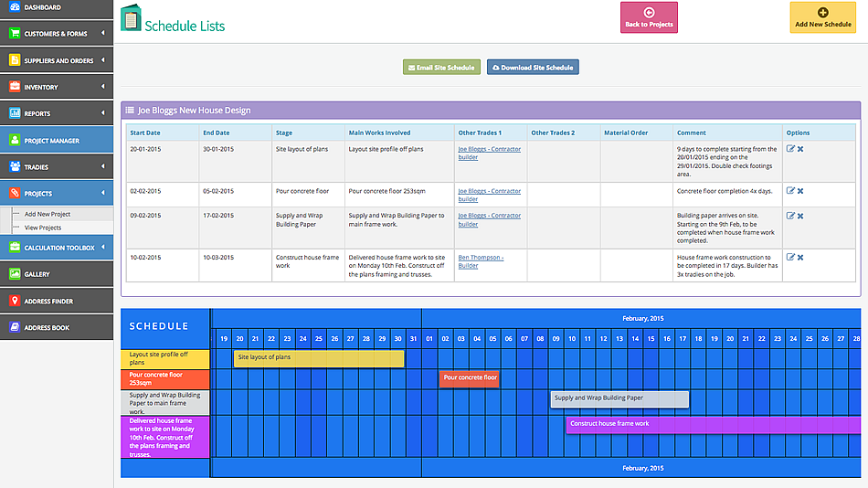Click the list icon beside Joe Bloggs New House Design
The height and width of the screenshot is (488, 868).
(130, 111)
